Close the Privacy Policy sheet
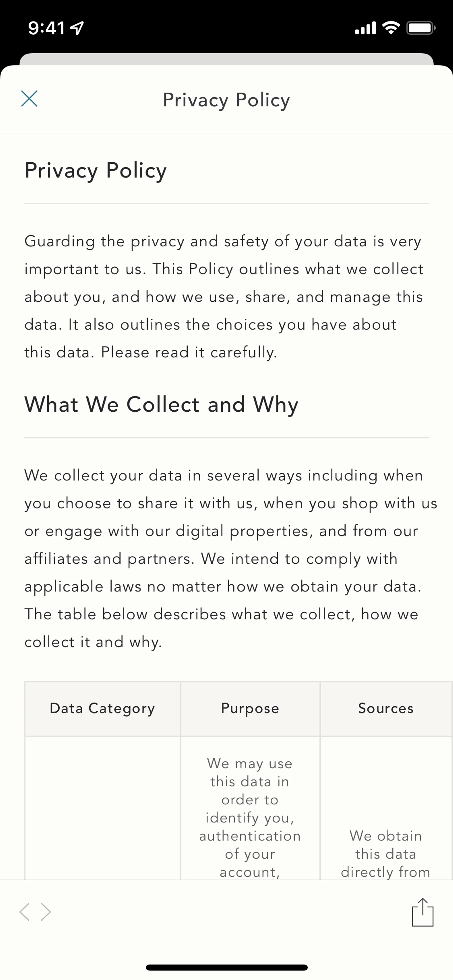453x980 pixels. (29, 99)
